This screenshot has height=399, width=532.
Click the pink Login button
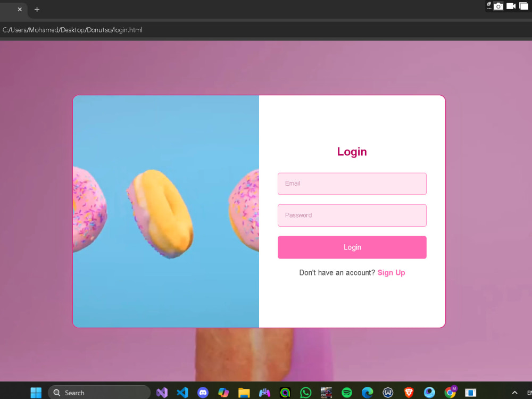352,247
